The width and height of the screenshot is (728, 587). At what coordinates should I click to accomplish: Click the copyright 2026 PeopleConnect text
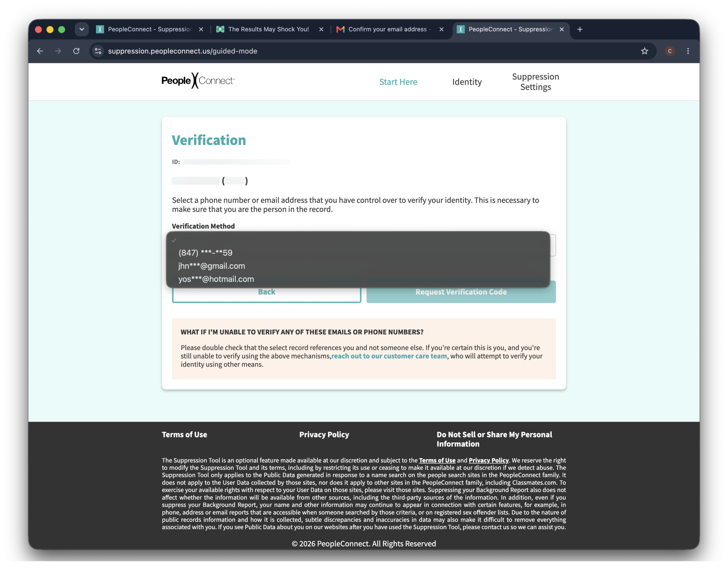tap(363, 543)
